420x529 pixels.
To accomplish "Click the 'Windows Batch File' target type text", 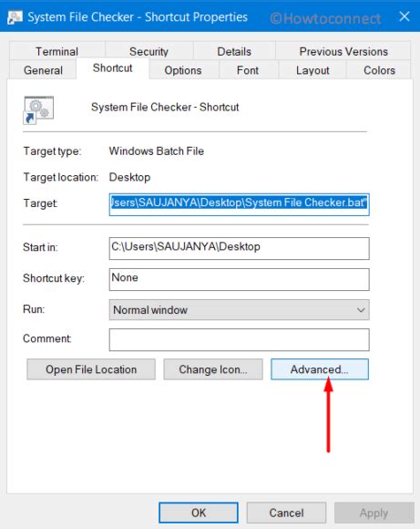I will [157, 151].
